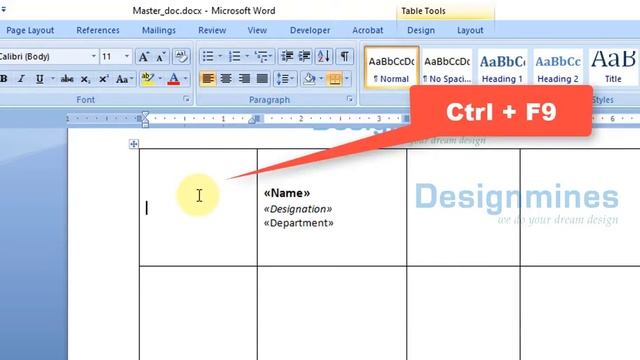Click the Borders icon

[335, 78]
